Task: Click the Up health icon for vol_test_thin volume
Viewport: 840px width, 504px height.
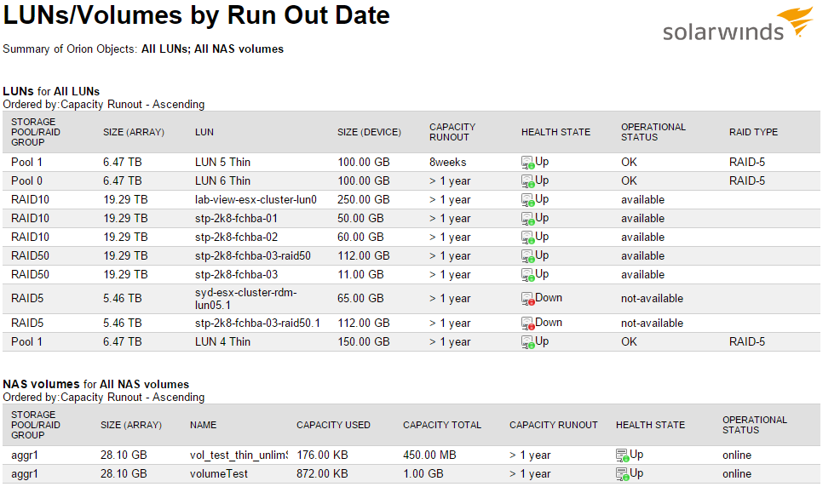Action: click(622, 455)
